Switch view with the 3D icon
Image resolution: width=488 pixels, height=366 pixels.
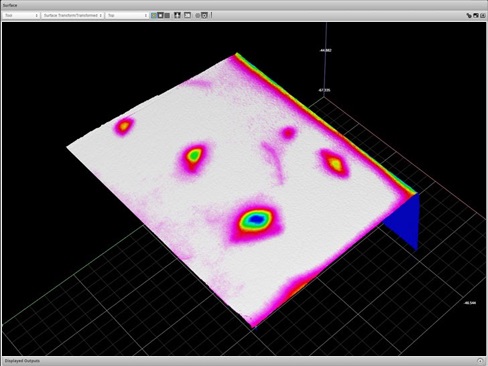[x=188, y=15]
